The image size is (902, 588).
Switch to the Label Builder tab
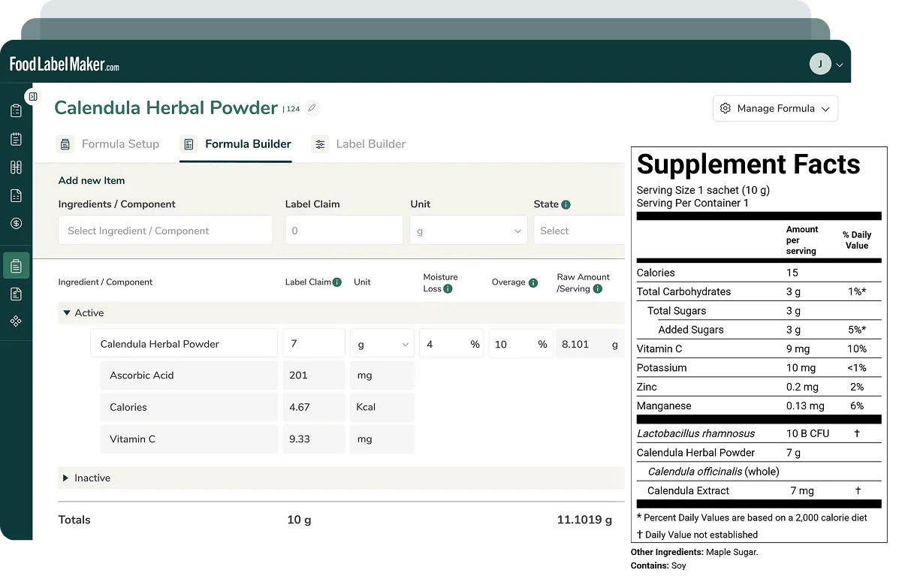[358, 144]
